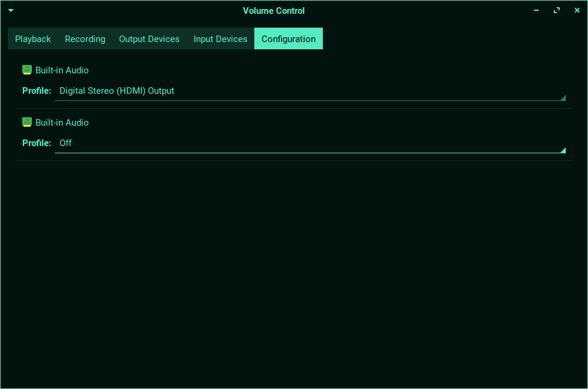Click the first Built-in Audio card icon
This screenshot has height=389, width=588.
point(27,70)
